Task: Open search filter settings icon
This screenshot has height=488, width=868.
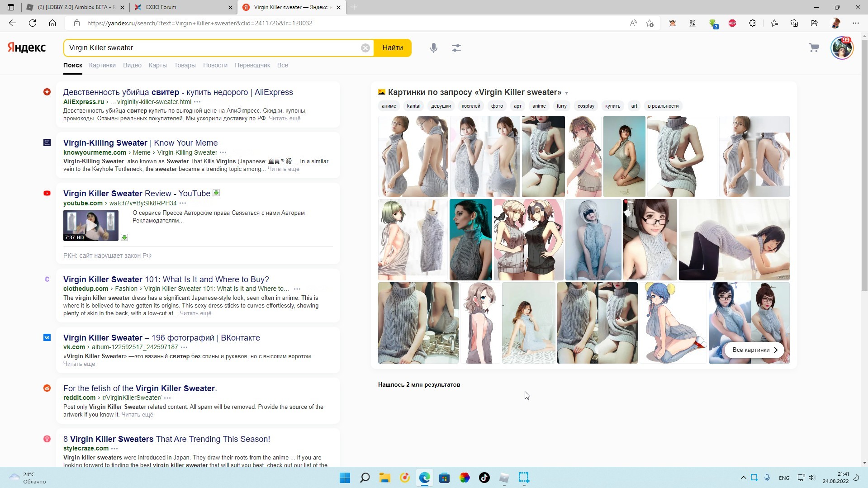Action: coord(456,48)
